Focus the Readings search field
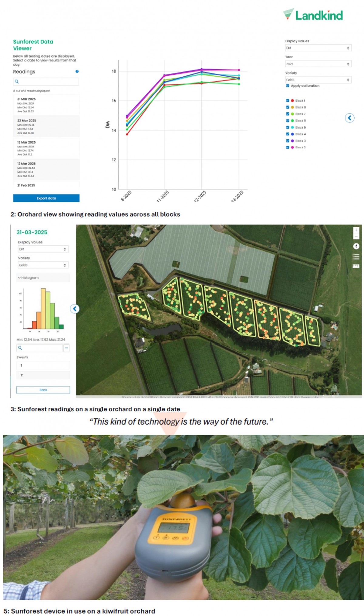 (x=46, y=81)
